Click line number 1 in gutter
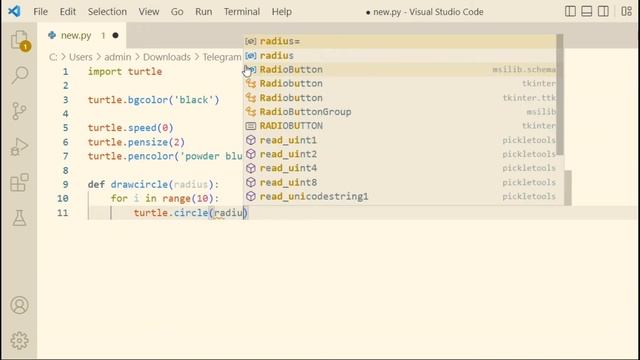The width and height of the screenshot is (640, 360). 65,72
